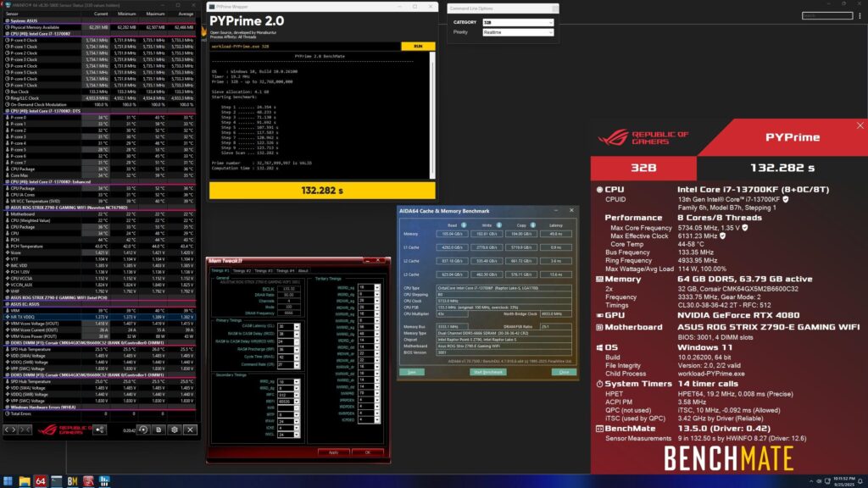Click the HWiNFO network share icon

(x=100, y=430)
